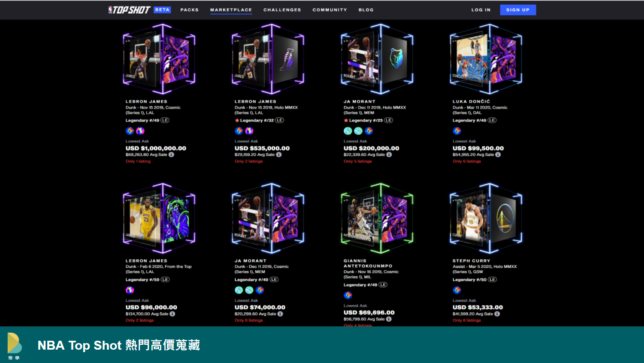Click LE badge beside Legendary #/59
This screenshot has width=644, height=363.
[x=165, y=280]
